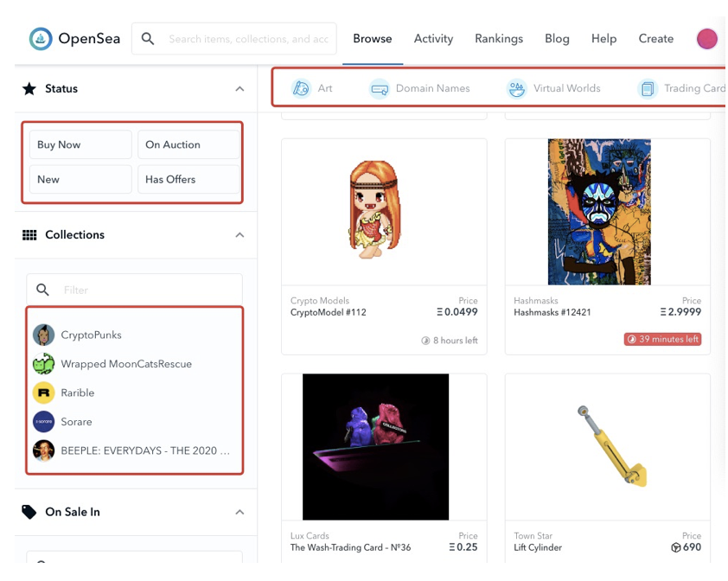
Task: Select the Art category icon
Action: pos(301,88)
